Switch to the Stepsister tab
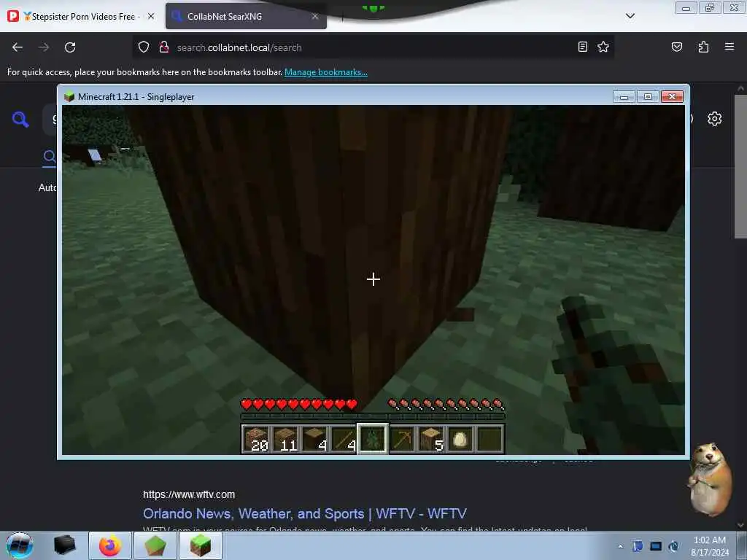747x560 pixels. [x=82, y=16]
